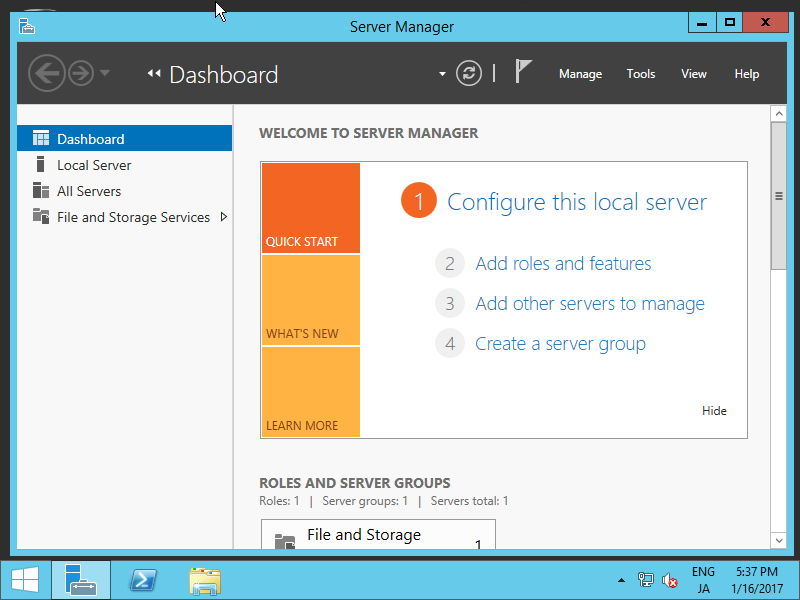This screenshot has width=800, height=600.
Task: Open the navigation history dropdown arrow
Action: coord(105,73)
